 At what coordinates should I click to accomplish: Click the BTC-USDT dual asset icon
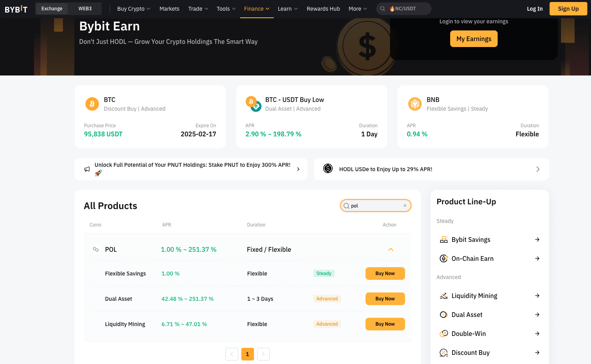[253, 104]
